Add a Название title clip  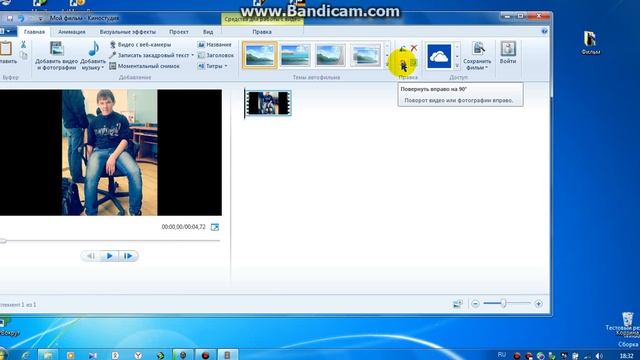pyautogui.click(x=215, y=44)
